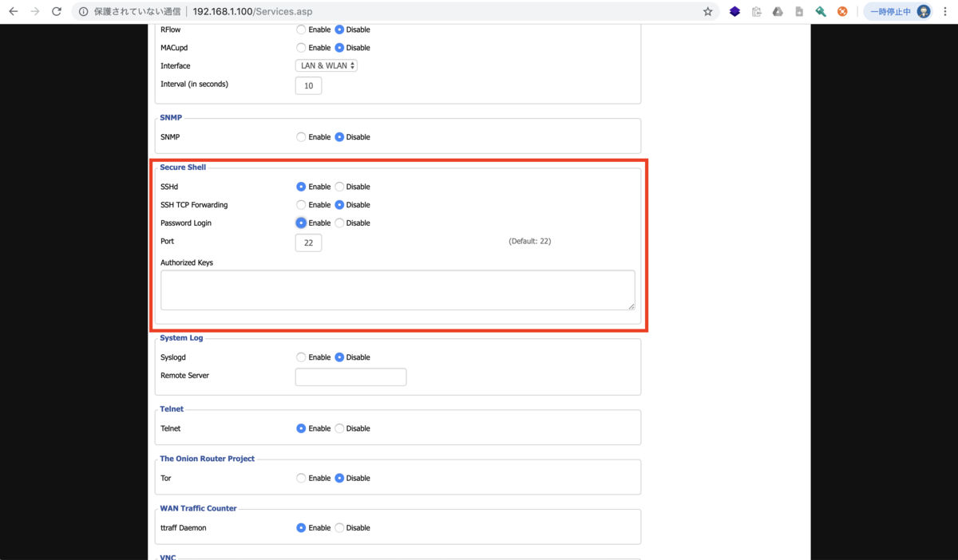958x560 pixels.
Task: Open the Google Drive extension icon
Action: [778, 12]
